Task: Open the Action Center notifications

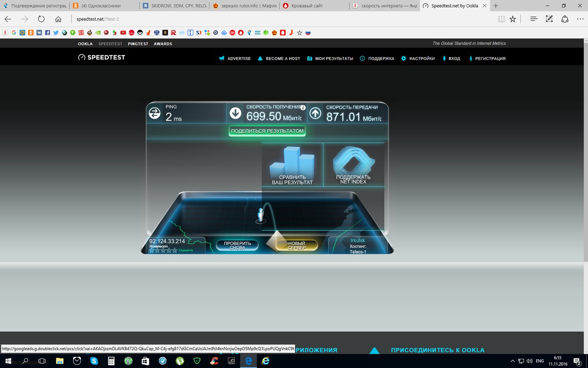Action: coord(577,361)
